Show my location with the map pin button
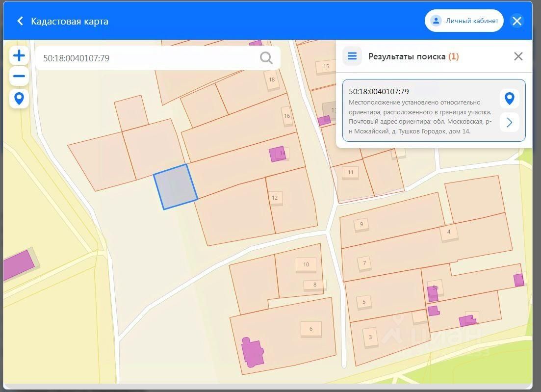The width and height of the screenshot is (541, 392). click(19, 99)
